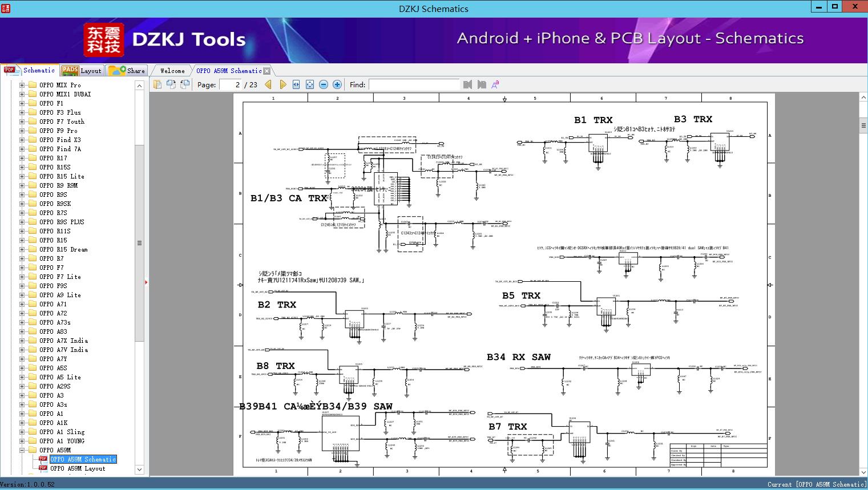This screenshot has height=490, width=868.
Task: Click the OPPO F1 folder icon
Action: click(x=33, y=103)
